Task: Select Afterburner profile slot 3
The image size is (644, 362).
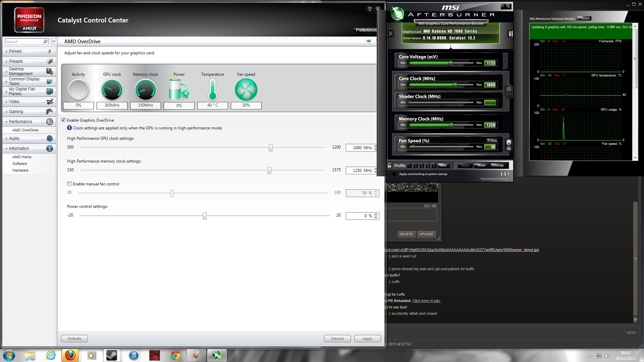Action: click(422, 166)
